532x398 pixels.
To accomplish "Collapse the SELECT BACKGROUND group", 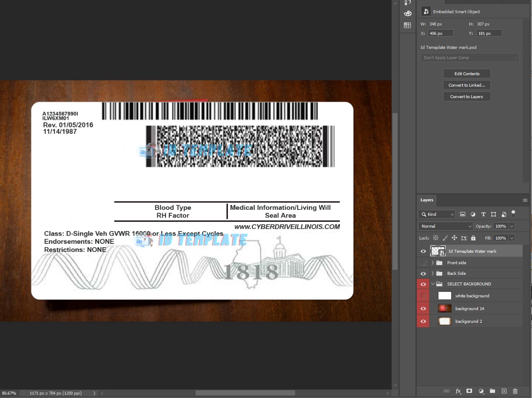I will 432,284.
